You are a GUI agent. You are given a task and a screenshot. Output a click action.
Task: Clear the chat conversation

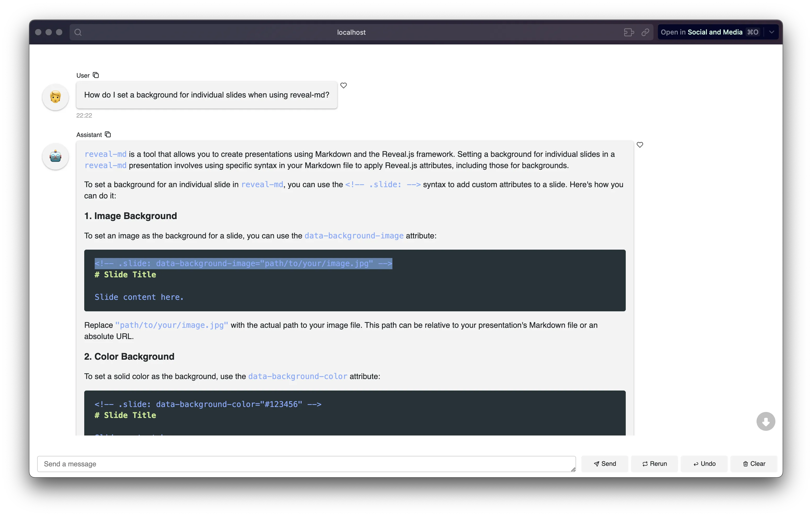754,464
